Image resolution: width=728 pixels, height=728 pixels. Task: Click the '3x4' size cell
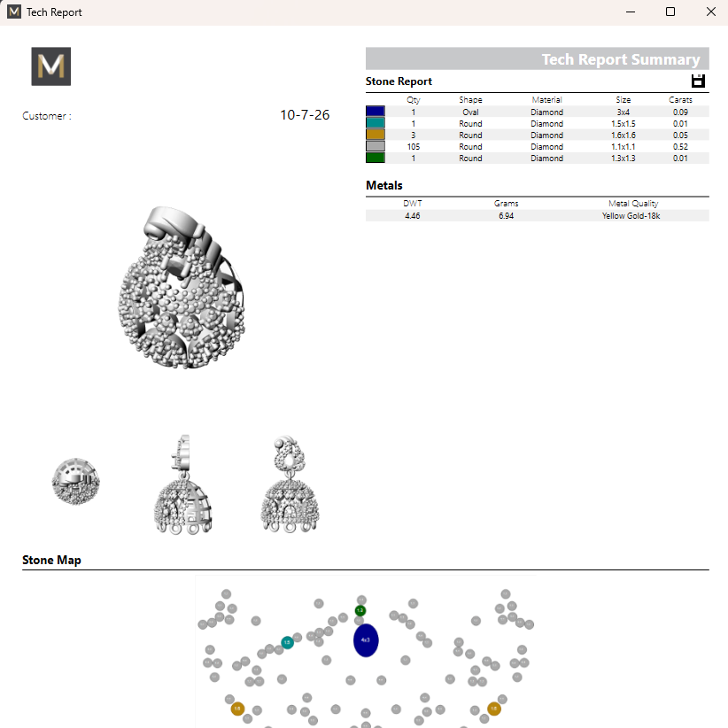coord(623,112)
